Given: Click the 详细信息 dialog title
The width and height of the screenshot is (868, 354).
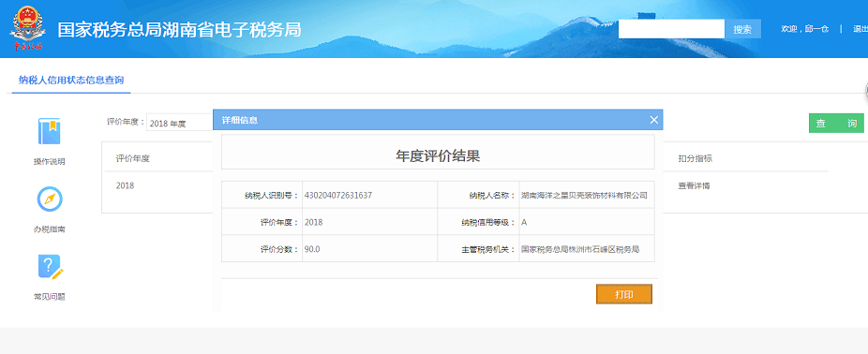Looking at the screenshot, I should click(239, 120).
